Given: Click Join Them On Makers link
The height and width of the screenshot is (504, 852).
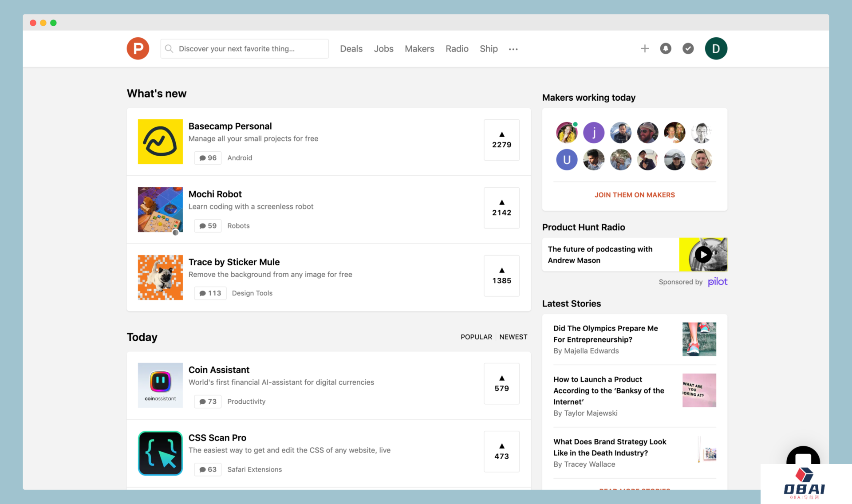Looking at the screenshot, I should click(635, 195).
